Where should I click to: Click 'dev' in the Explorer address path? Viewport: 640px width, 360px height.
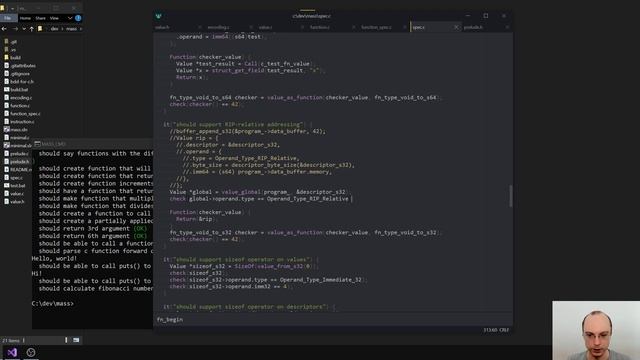tap(54, 29)
